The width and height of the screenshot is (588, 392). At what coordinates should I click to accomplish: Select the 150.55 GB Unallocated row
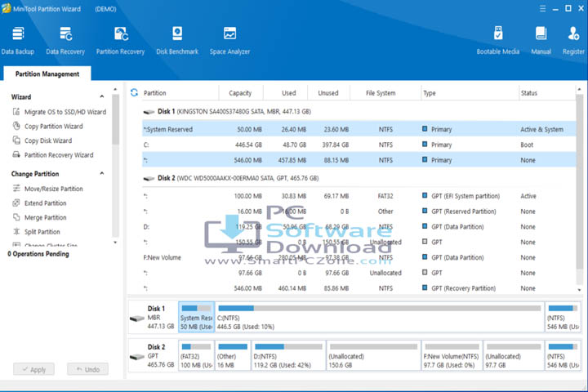[359, 242]
